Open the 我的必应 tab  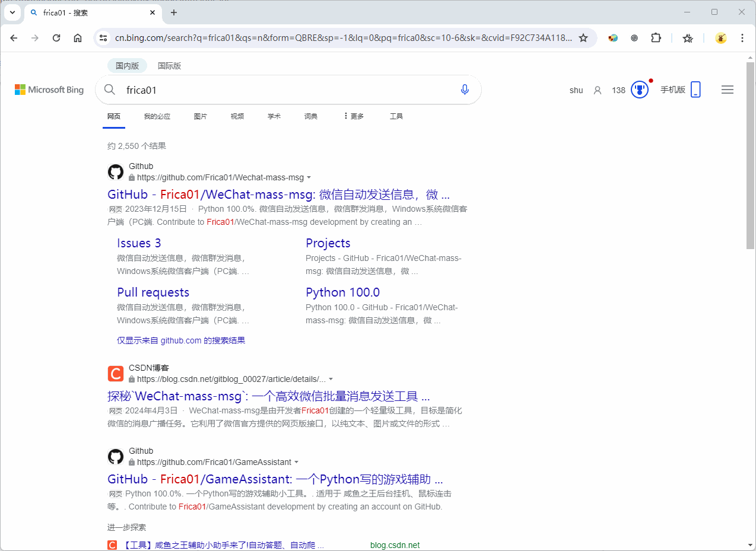coord(157,116)
